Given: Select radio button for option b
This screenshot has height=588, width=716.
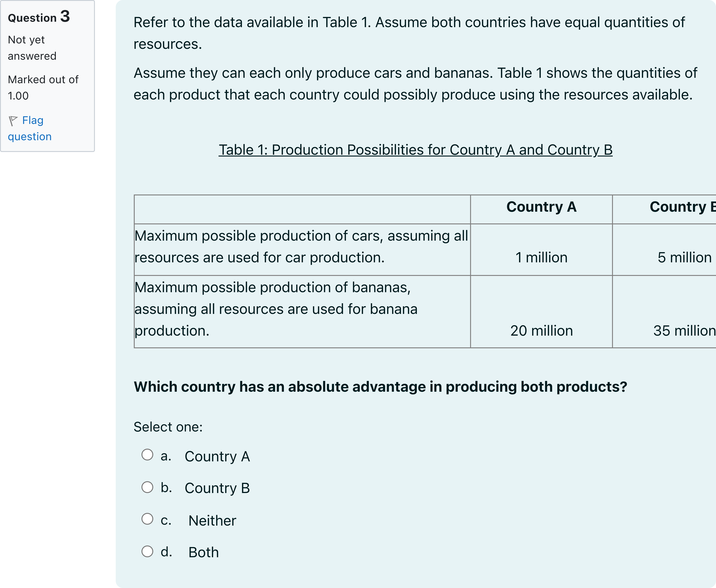Looking at the screenshot, I should click(147, 487).
